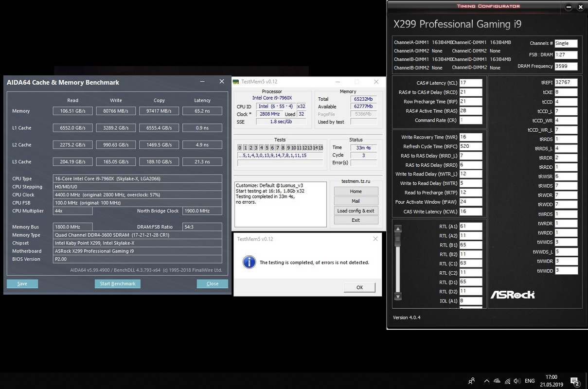The height and width of the screenshot is (389, 588).
Task: Click the scroll-down arrow of the RTL list scrollbar
Action: click(398, 296)
